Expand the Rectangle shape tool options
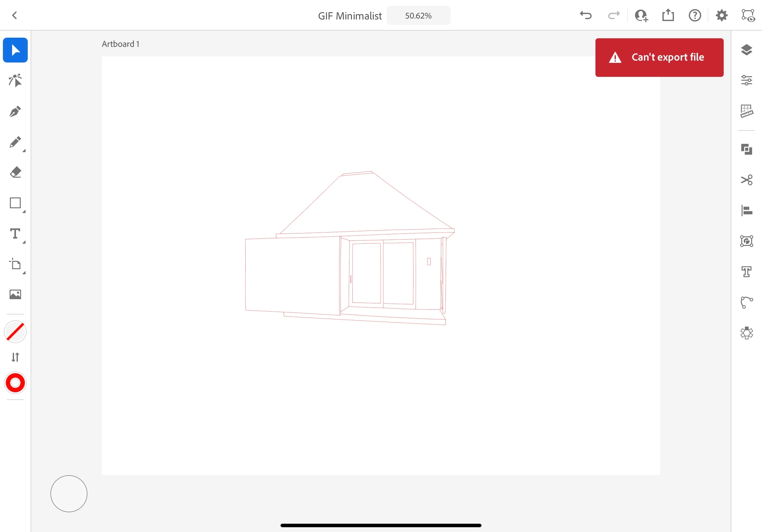Image resolution: width=762 pixels, height=532 pixels. tap(24, 211)
